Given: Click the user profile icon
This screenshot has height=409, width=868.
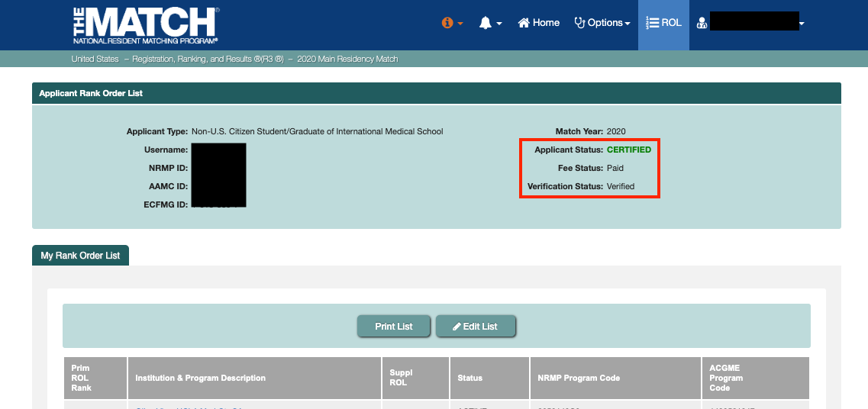Looking at the screenshot, I should click(702, 24).
